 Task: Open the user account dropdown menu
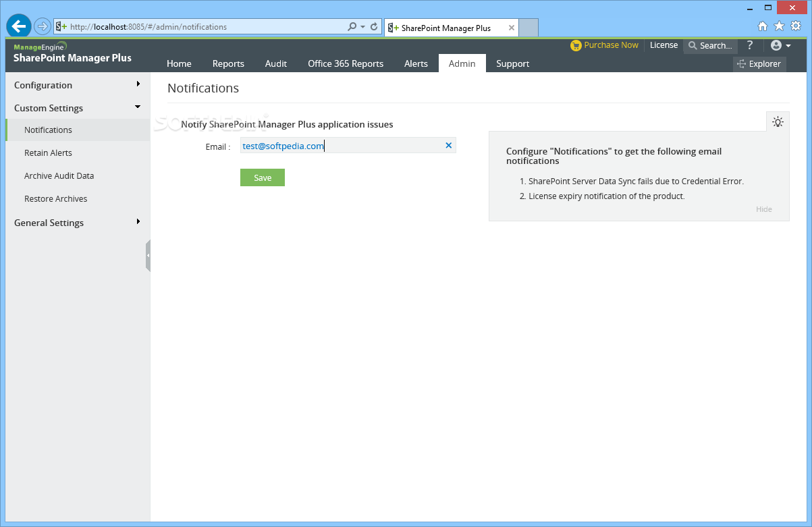pyautogui.click(x=780, y=45)
